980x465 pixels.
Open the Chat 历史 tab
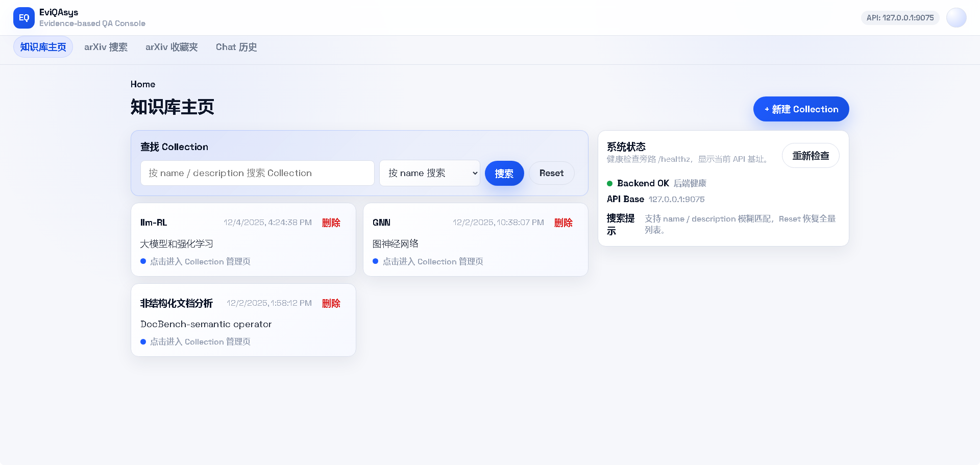236,47
